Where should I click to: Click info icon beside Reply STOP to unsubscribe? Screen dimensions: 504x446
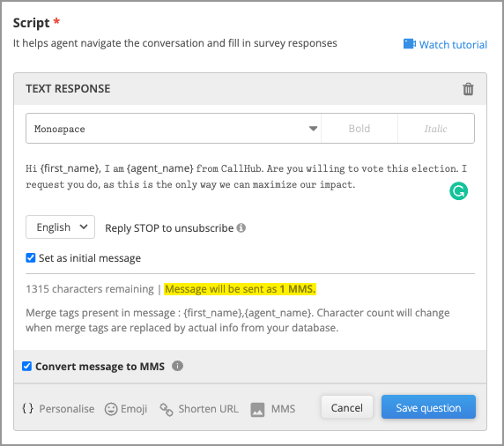(241, 227)
